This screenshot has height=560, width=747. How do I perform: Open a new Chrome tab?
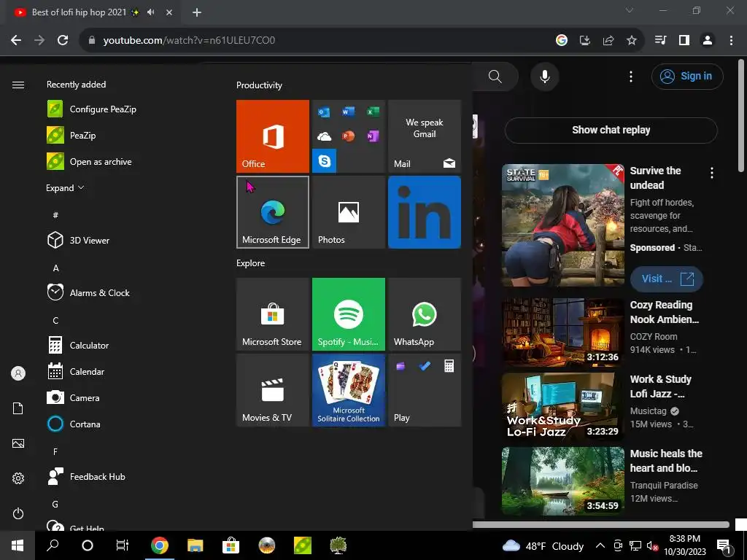coord(197,12)
